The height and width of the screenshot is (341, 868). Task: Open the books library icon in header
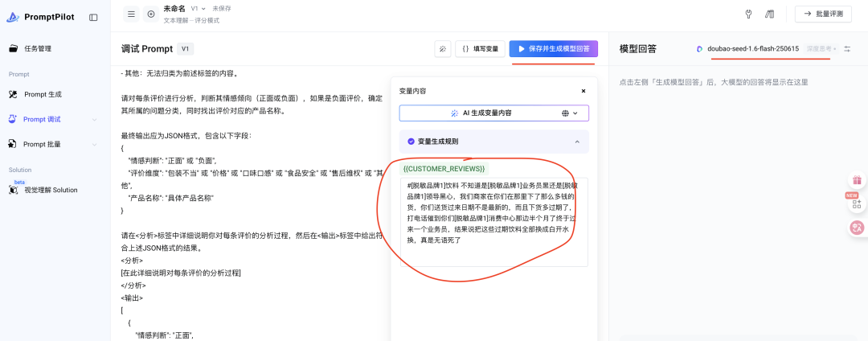(x=769, y=14)
